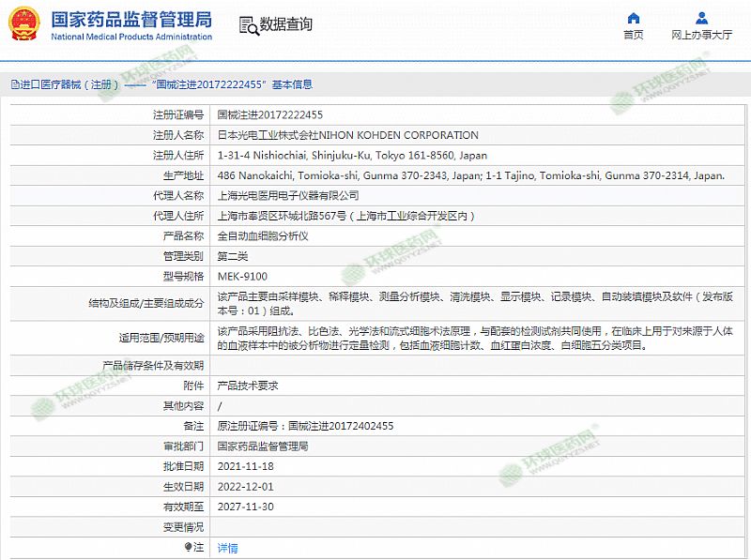
Task: Click the expiry date 2027-11-30
Action: click(x=244, y=507)
